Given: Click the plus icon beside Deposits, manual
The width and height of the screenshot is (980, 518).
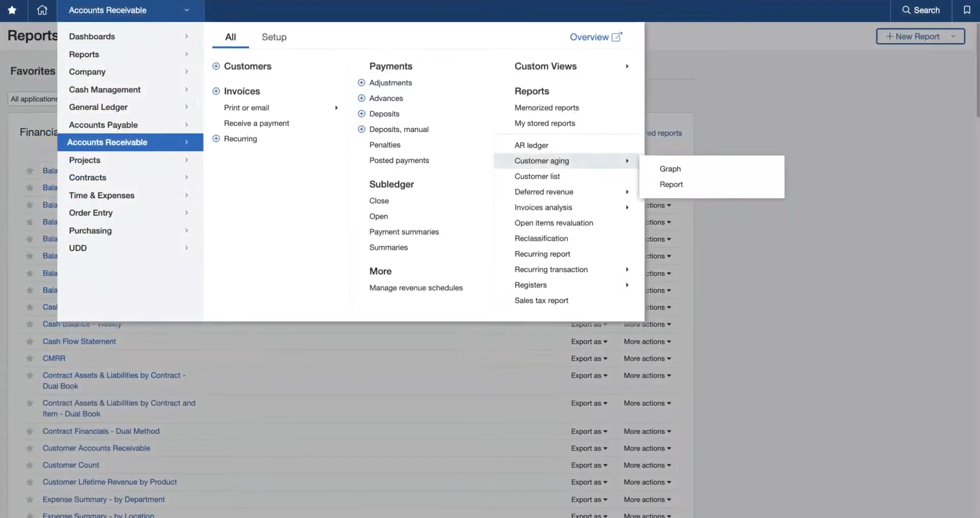Looking at the screenshot, I should pyautogui.click(x=361, y=129).
